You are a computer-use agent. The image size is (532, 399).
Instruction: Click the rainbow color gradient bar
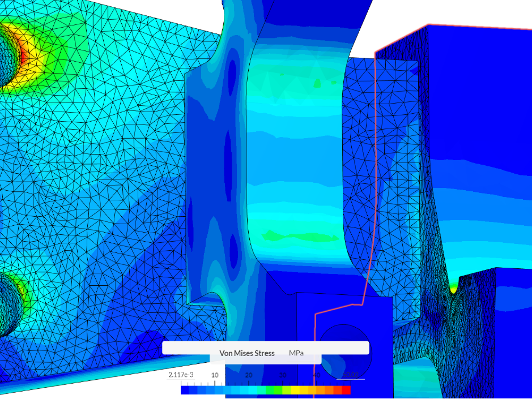click(x=266, y=389)
